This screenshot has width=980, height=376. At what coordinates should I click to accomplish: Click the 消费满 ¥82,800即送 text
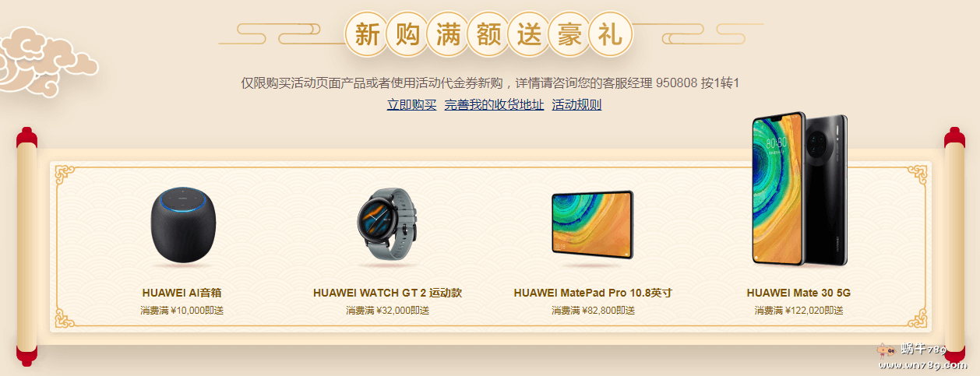coord(593,310)
